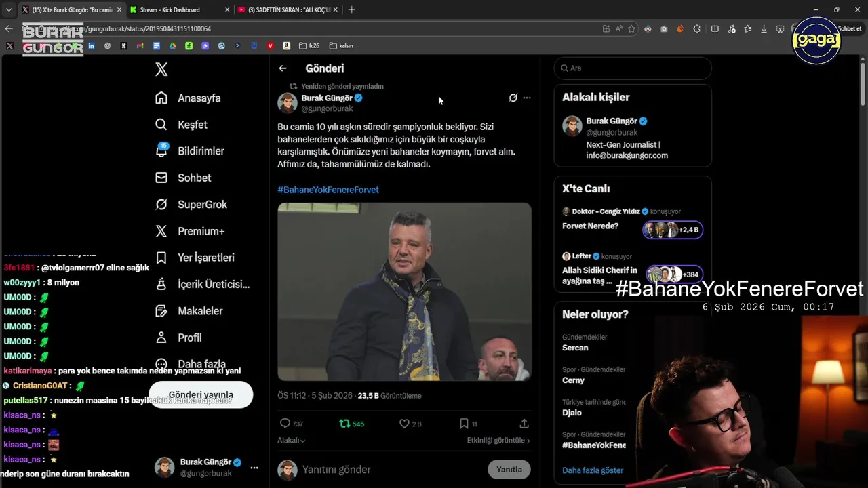Open Yer İşaretleri bookmarks
868x488 pixels.
point(195,258)
